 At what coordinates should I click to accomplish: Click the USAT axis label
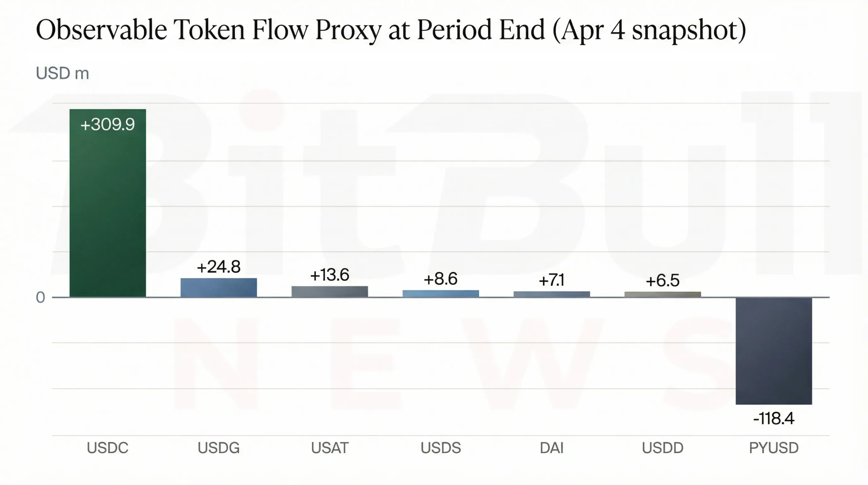point(330,448)
